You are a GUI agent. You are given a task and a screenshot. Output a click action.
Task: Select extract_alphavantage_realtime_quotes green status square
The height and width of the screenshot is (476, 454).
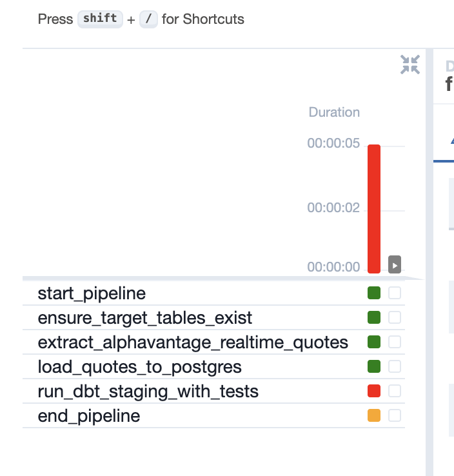pos(374,342)
